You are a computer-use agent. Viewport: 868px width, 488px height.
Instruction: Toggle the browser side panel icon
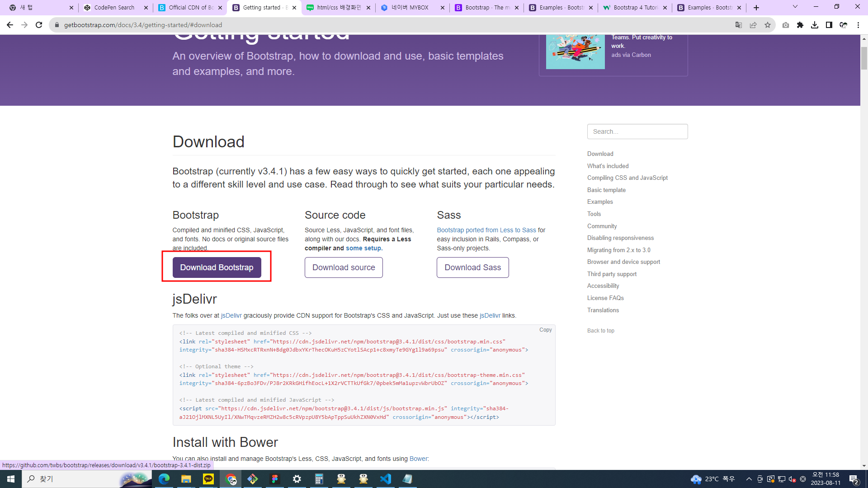point(829,25)
